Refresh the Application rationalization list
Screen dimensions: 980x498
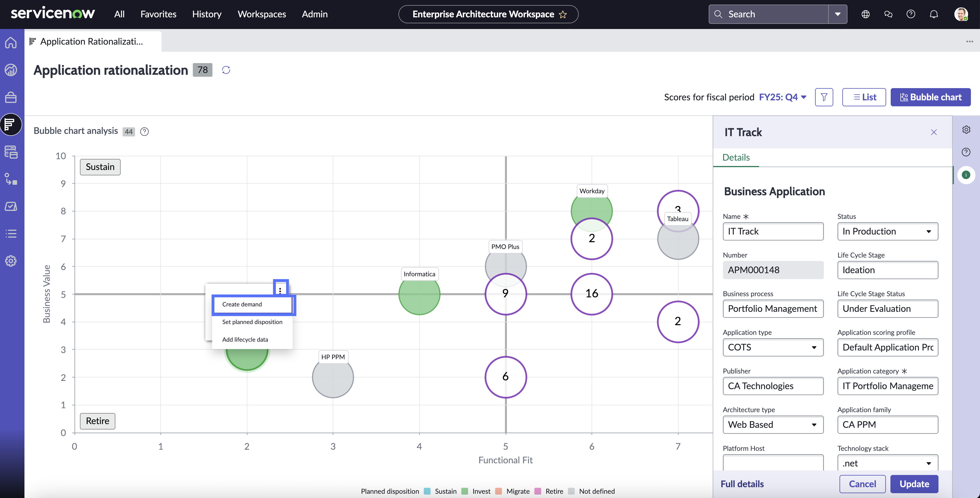tap(226, 70)
